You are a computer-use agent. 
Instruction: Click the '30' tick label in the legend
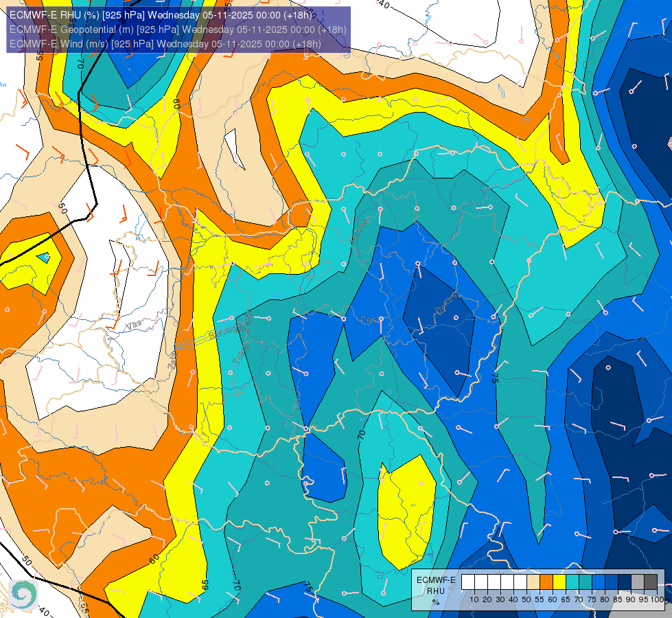pos(500,600)
